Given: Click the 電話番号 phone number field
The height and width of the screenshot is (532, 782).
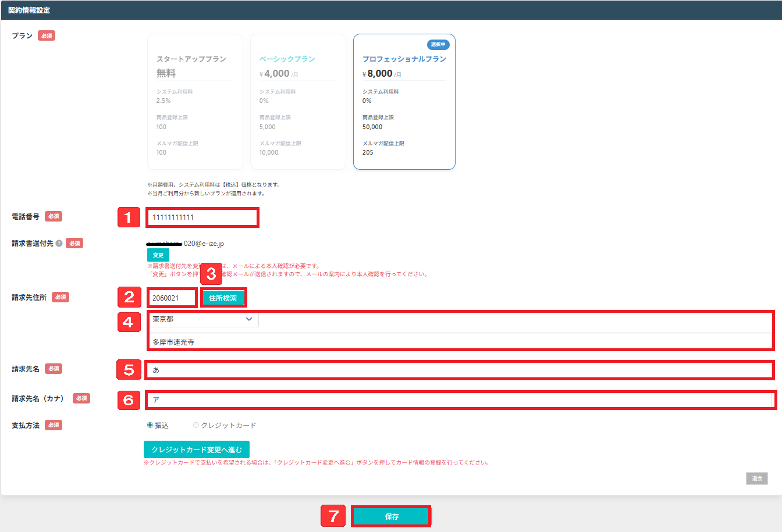Looking at the screenshot, I should point(201,217).
